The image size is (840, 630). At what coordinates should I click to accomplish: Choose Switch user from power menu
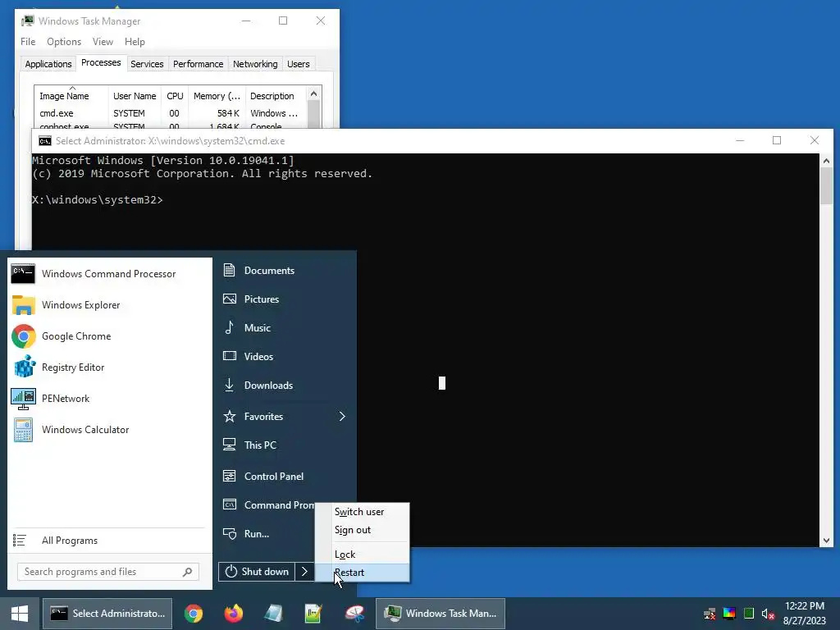362,512
